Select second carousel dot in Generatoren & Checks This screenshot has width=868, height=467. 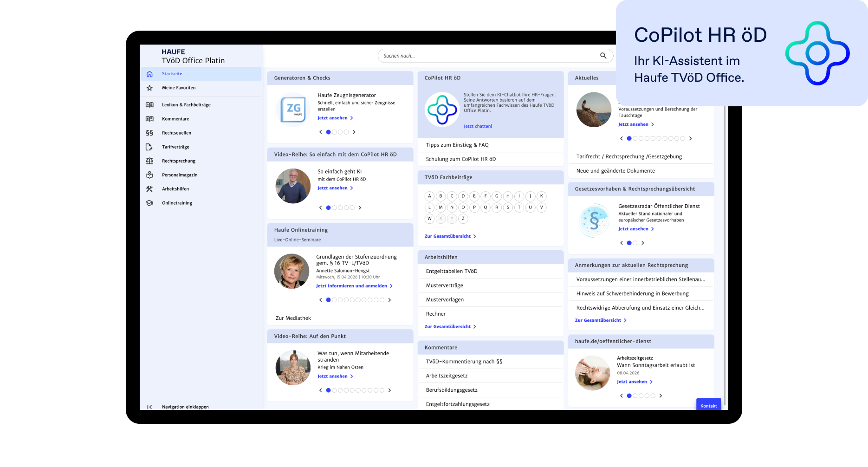click(334, 132)
